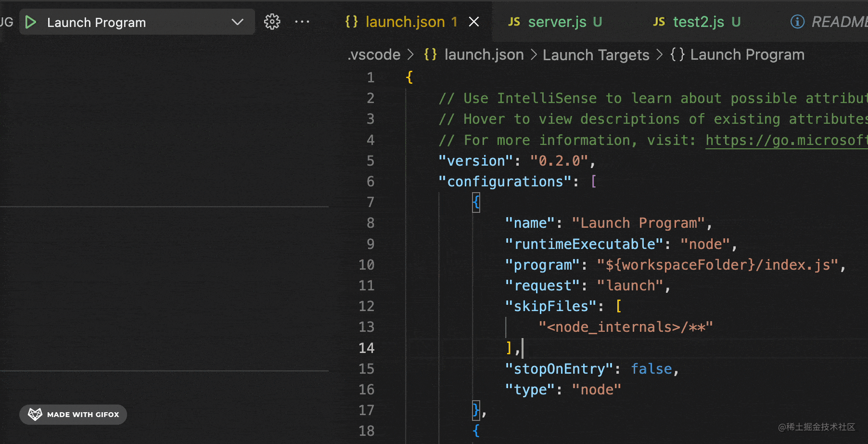
Task: Click the braces icon on launch.json tab
Action: [352, 22]
